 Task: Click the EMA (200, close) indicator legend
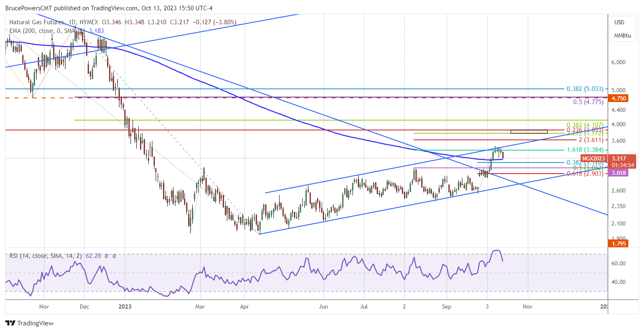click(47, 30)
